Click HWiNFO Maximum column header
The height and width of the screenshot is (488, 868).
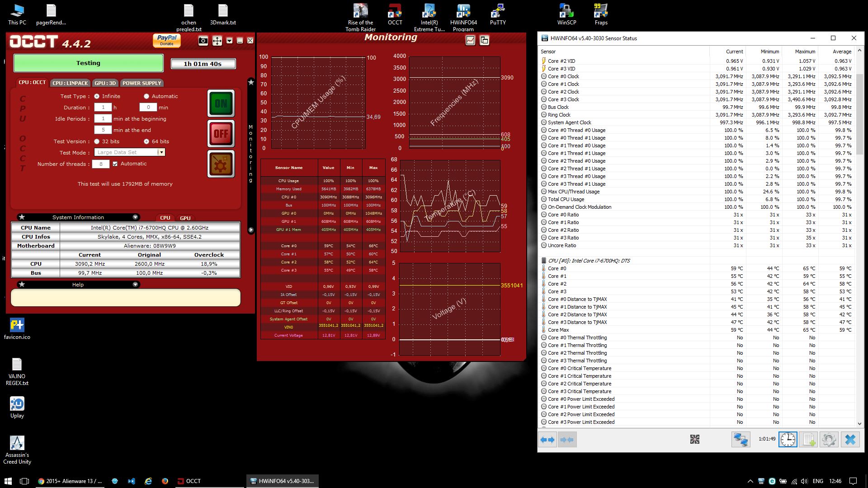tap(800, 52)
